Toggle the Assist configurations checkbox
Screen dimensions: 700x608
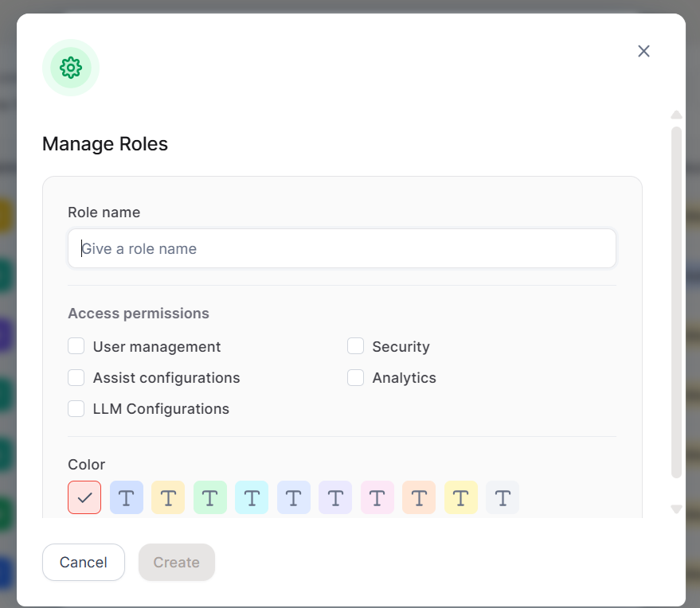(76, 377)
